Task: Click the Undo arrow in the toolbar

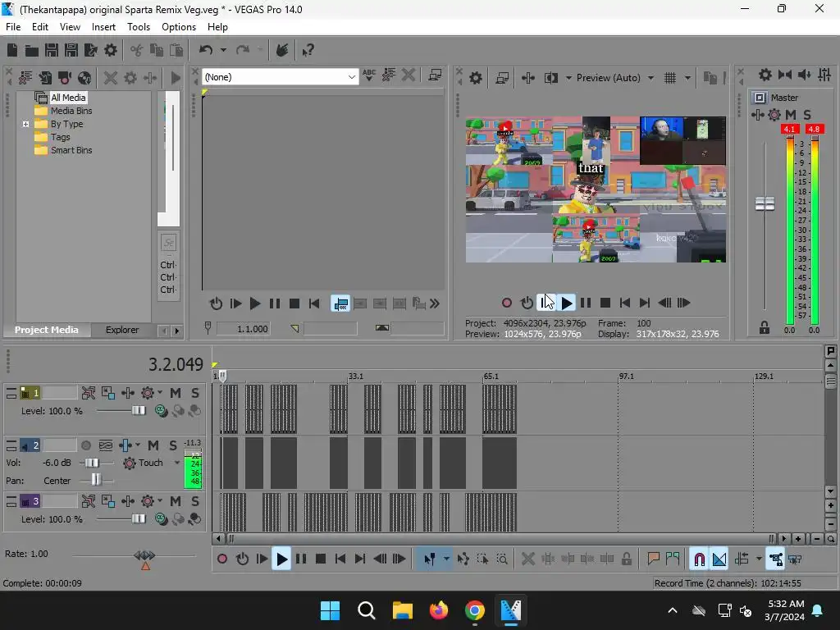Action: point(206,50)
